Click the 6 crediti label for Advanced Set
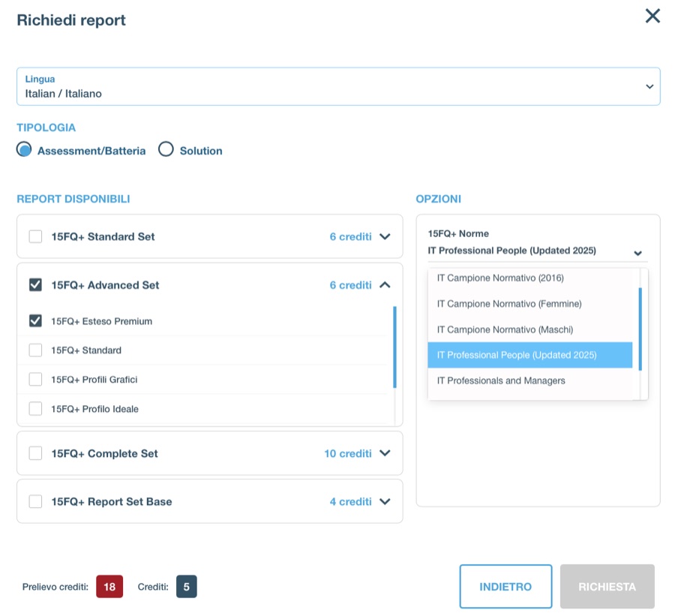675x616 pixels. click(x=350, y=284)
